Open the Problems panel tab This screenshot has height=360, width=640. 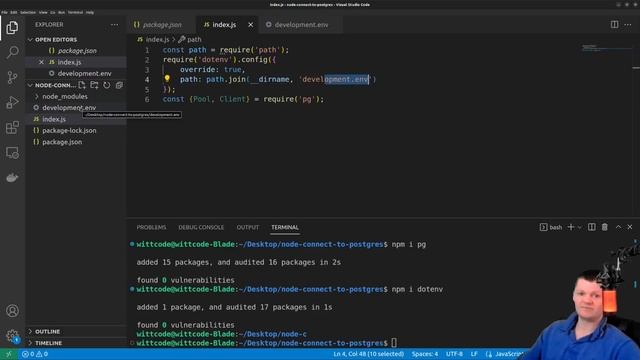point(151,227)
